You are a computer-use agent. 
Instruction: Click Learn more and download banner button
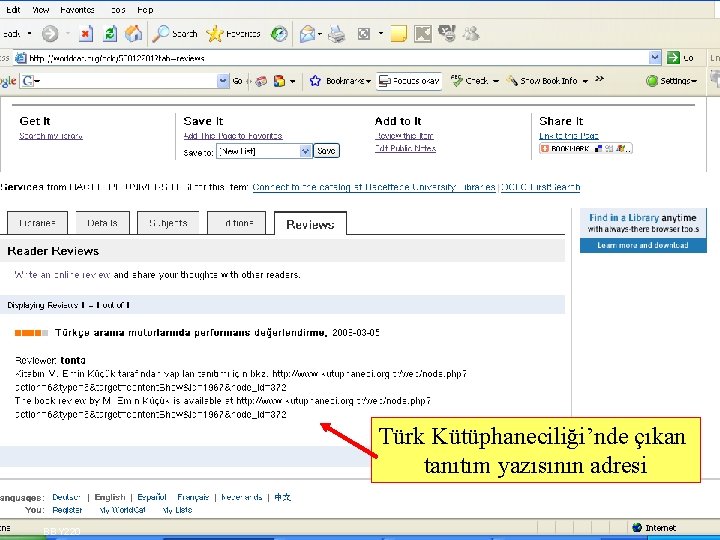[643, 245]
